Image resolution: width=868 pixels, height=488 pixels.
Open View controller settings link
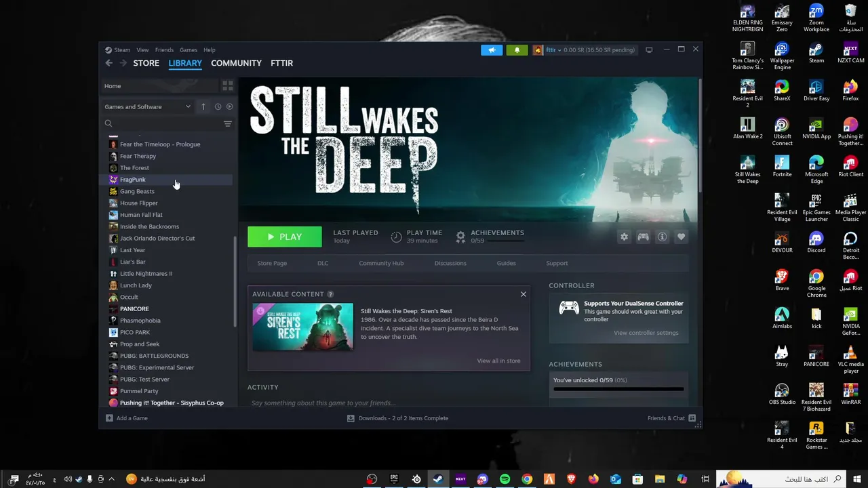pyautogui.click(x=646, y=333)
